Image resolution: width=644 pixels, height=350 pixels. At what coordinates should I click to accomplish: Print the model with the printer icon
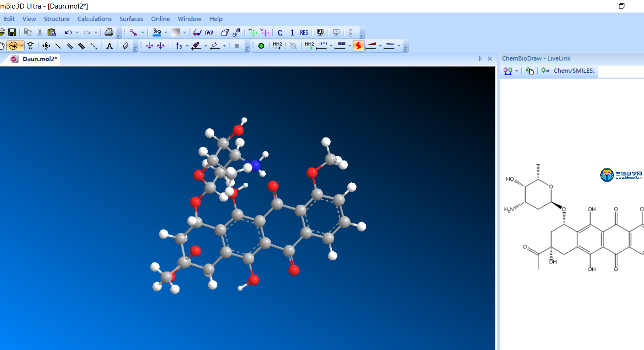[x=109, y=32]
